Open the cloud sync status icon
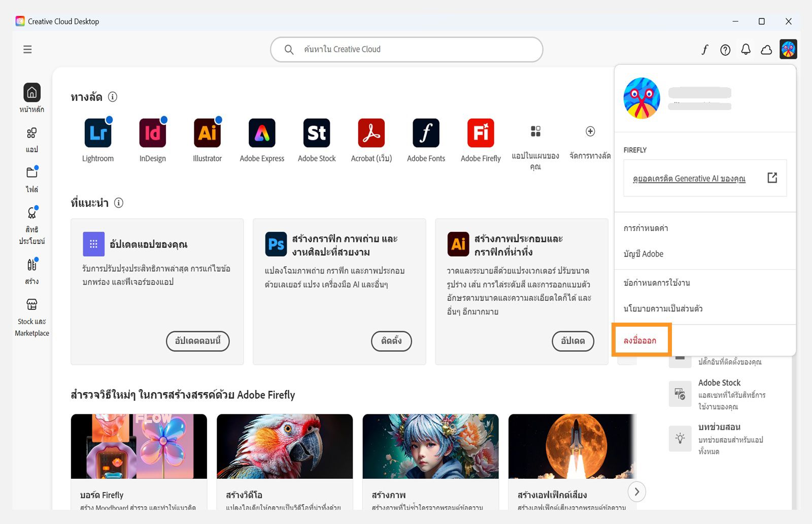 pyautogui.click(x=766, y=50)
